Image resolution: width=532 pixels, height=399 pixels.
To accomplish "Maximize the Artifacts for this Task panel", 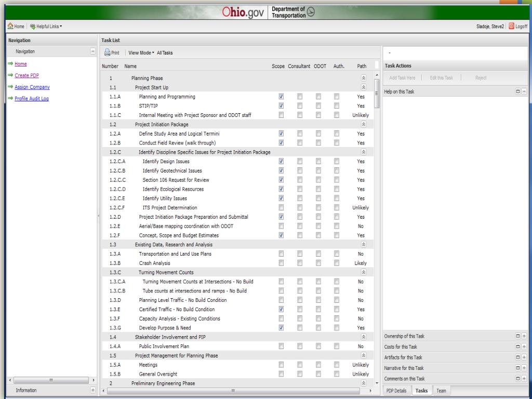I will [518, 357].
